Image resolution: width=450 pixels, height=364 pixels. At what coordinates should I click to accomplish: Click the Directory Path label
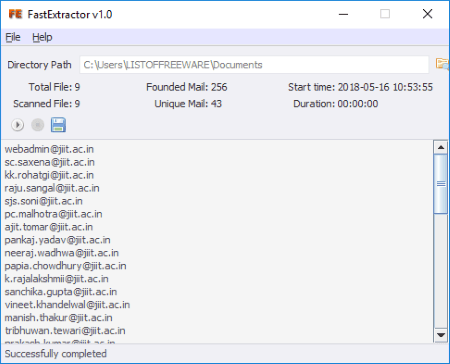pyautogui.click(x=39, y=65)
